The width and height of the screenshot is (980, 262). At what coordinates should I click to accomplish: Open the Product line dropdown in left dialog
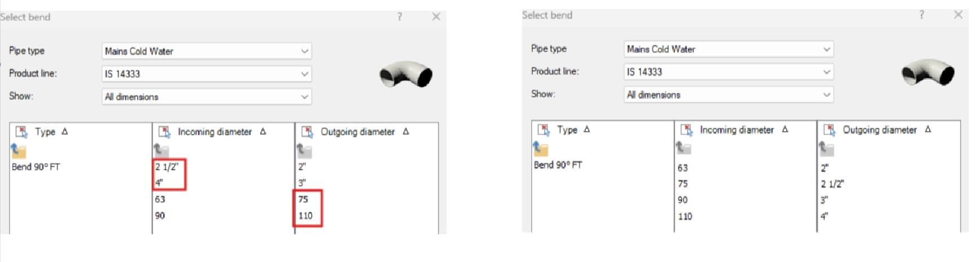pyautogui.click(x=207, y=74)
